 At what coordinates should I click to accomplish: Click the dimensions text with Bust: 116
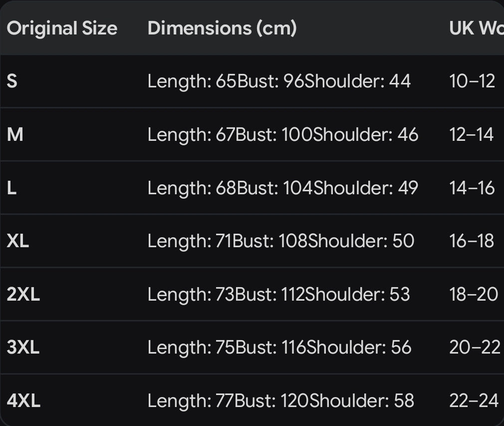(279, 348)
